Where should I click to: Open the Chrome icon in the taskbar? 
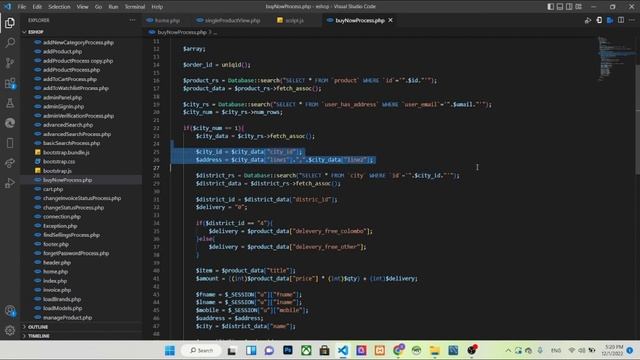pyautogui.click(x=398, y=350)
